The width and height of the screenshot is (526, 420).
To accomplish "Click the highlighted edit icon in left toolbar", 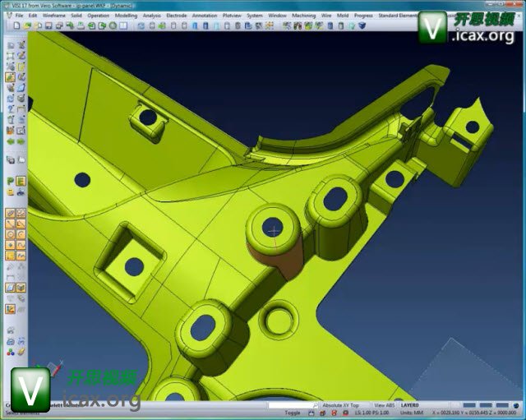I will (11, 77).
